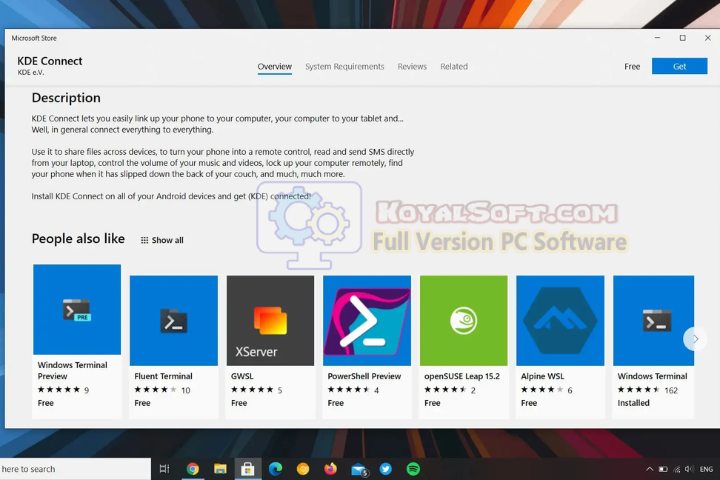Click KDE e.V. publisher name
Image resolution: width=720 pixels, height=480 pixels.
tap(31, 73)
